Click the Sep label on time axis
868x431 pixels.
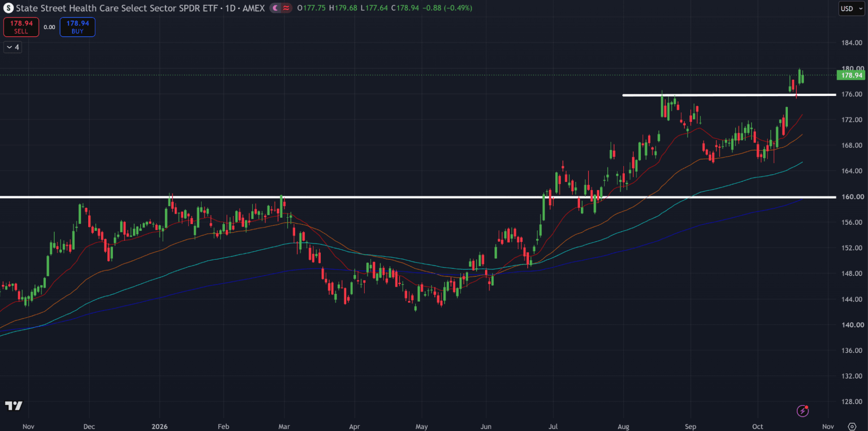point(691,427)
